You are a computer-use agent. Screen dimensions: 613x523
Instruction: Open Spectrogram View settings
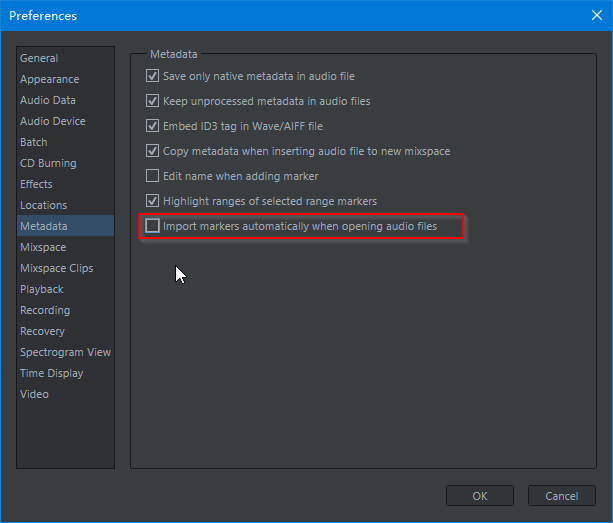[x=65, y=352]
